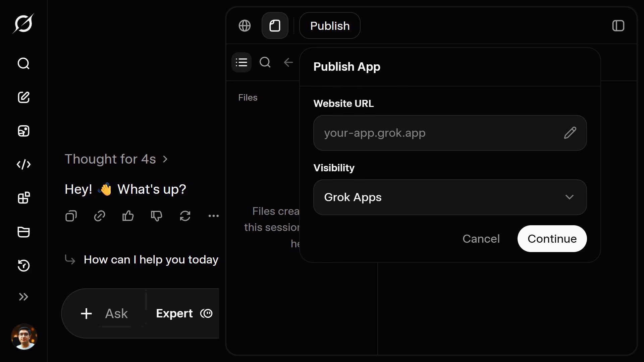
Task: Cancel the Publish App dialog
Action: (481, 239)
